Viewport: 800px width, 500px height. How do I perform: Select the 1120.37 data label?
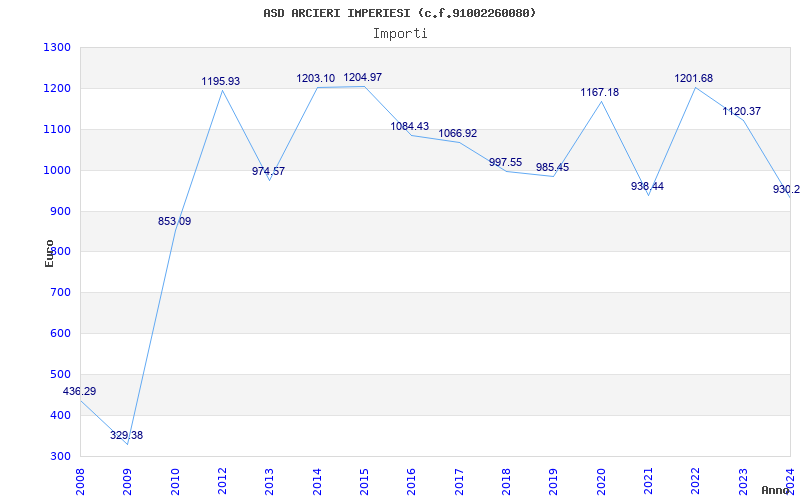point(741,111)
